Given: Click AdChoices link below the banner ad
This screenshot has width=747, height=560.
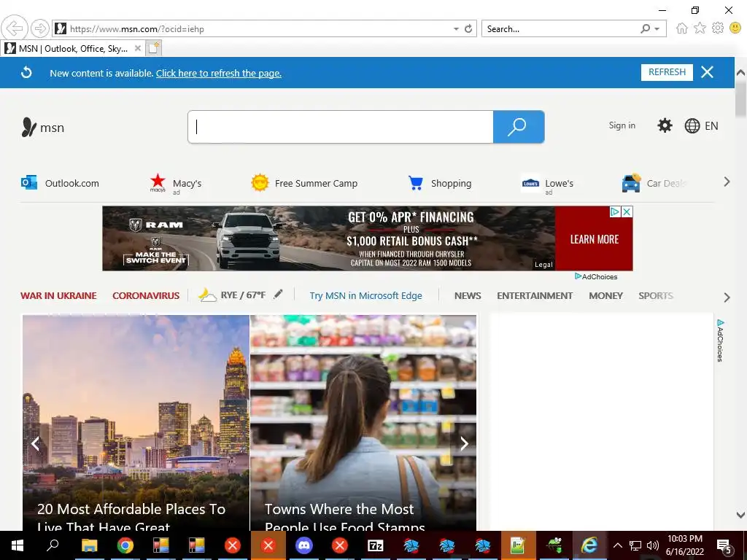Looking at the screenshot, I should click(x=596, y=276).
